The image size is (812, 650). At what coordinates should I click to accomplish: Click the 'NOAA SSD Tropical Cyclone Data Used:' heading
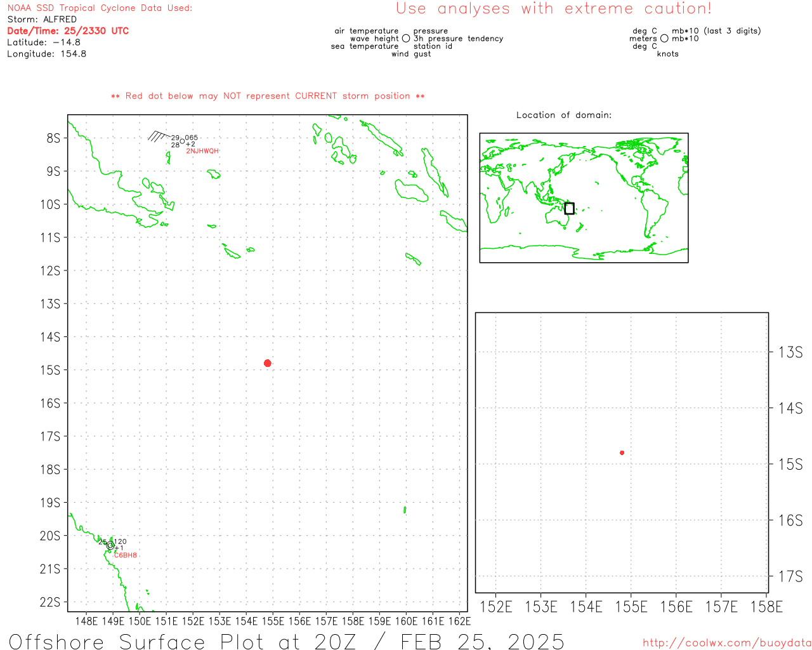tap(100, 8)
